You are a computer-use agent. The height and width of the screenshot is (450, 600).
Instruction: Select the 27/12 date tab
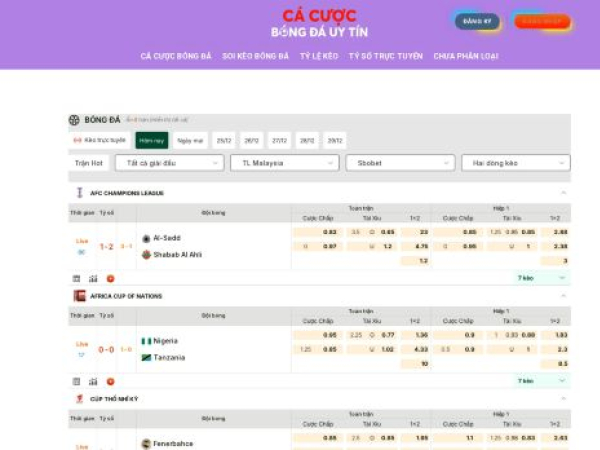[x=279, y=140]
